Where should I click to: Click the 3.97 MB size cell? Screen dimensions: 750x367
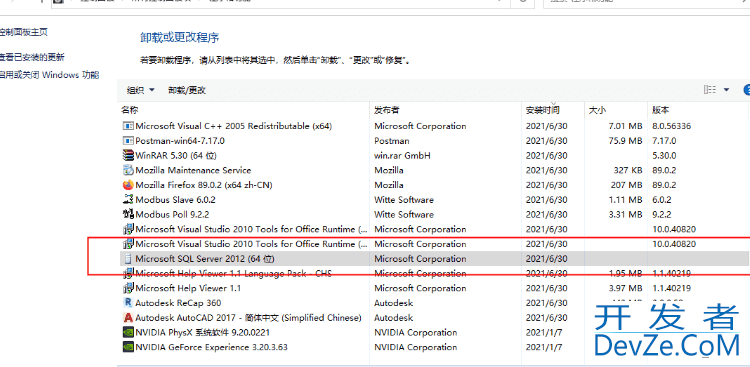(x=624, y=289)
